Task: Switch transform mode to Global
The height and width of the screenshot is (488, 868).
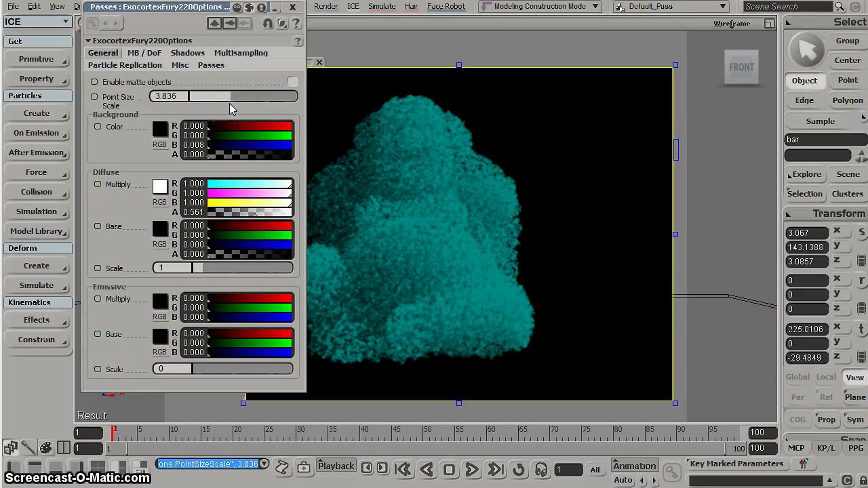Action: pyautogui.click(x=797, y=377)
